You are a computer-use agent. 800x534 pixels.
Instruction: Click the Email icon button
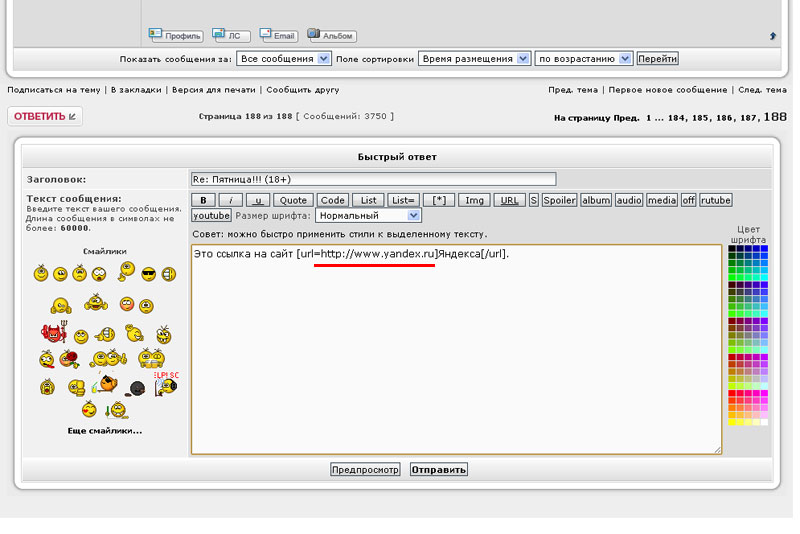tap(279, 35)
